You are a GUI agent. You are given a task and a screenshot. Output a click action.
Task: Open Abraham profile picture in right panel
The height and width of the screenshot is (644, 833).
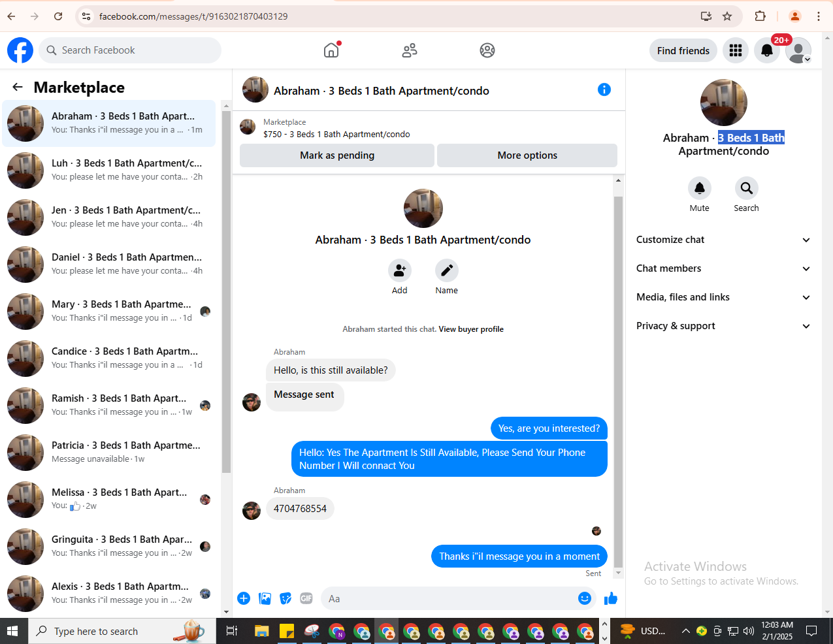724,103
